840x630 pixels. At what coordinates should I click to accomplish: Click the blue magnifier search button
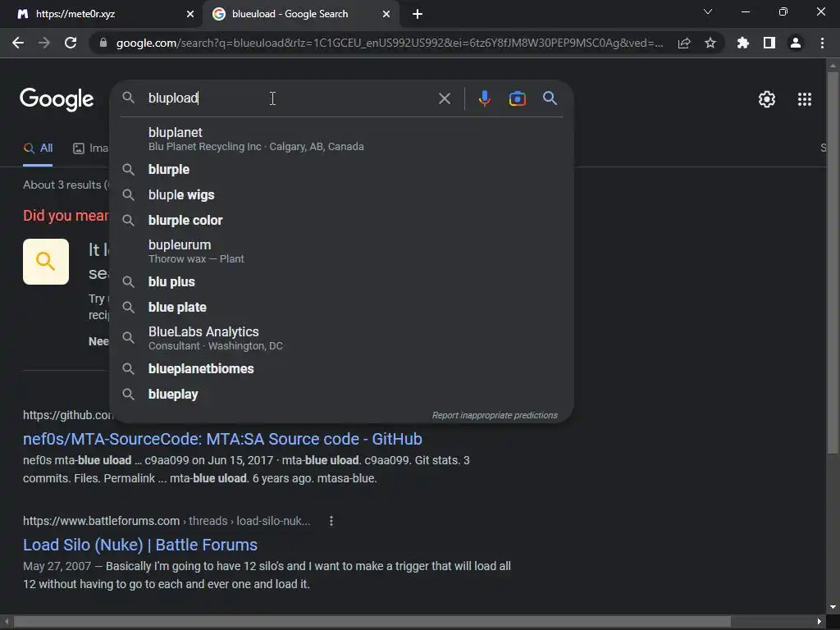550,98
